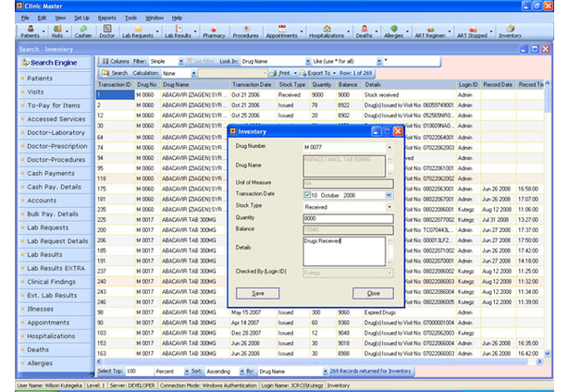Sort by Balance column header
Image resolution: width=569 pixels, height=392 pixels.
pyautogui.click(x=349, y=84)
